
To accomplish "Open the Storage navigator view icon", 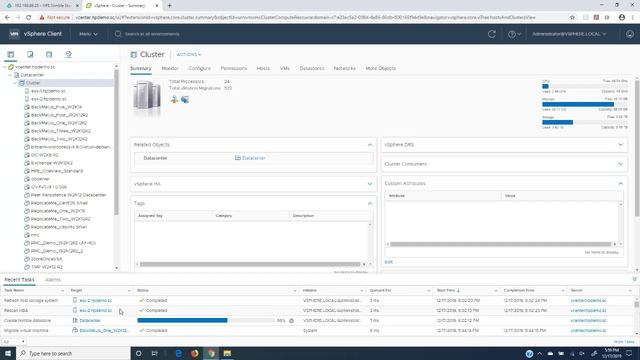I will [x=49, y=54].
